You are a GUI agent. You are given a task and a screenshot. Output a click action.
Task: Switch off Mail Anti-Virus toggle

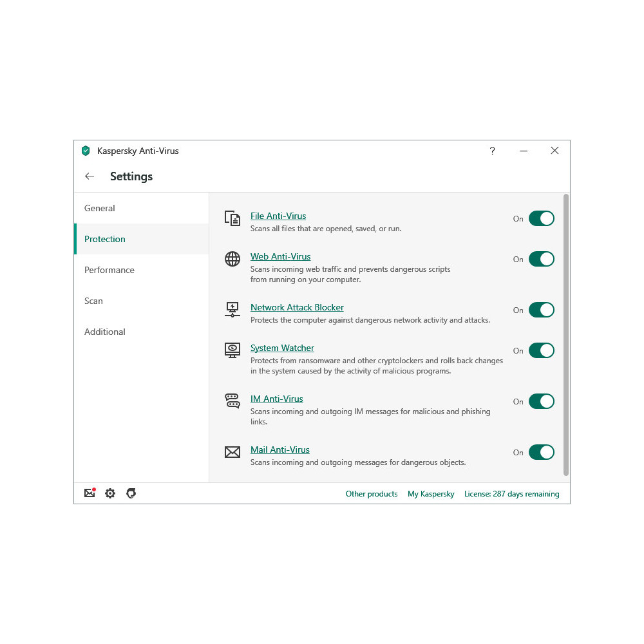(x=542, y=452)
